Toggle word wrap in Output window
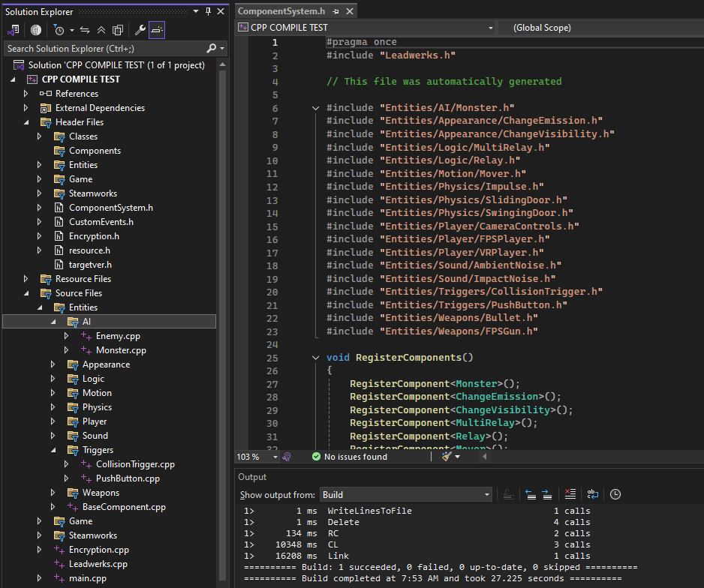This screenshot has height=588, width=704. pyautogui.click(x=592, y=494)
